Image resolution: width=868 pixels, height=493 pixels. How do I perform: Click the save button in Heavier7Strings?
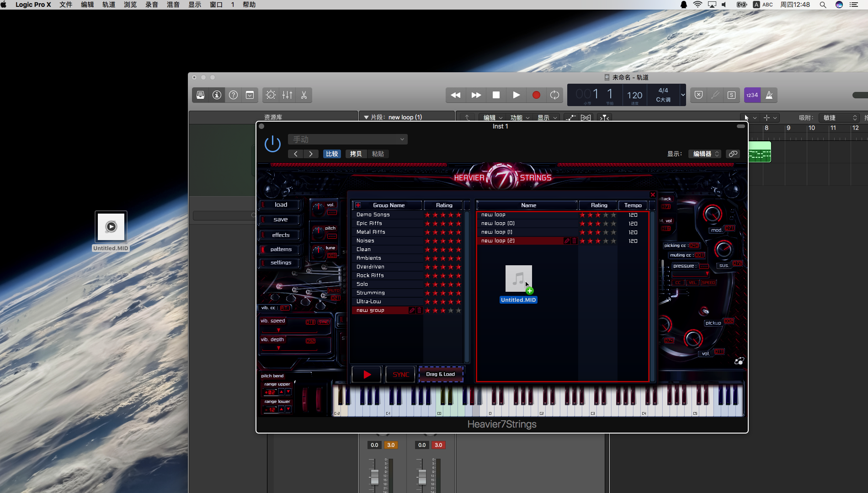click(x=281, y=220)
